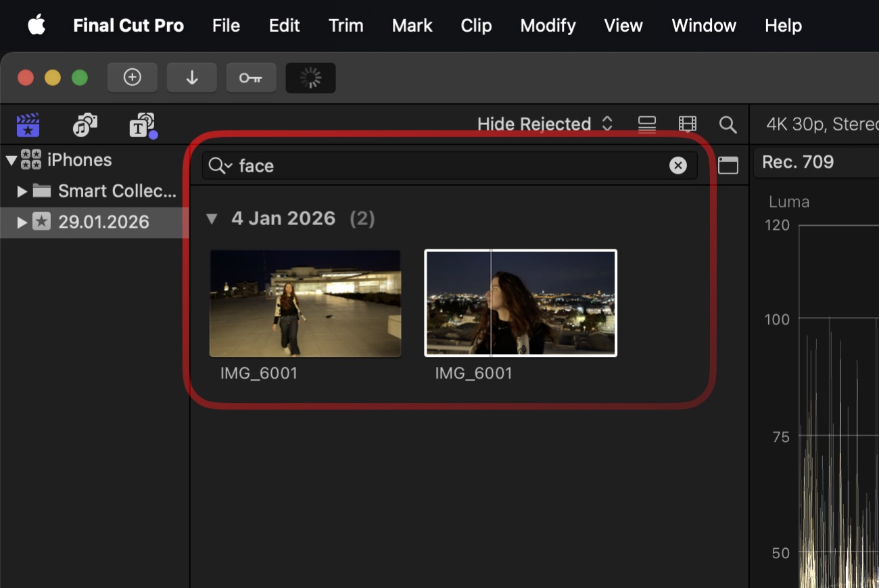Open the Trim menu

pos(346,26)
